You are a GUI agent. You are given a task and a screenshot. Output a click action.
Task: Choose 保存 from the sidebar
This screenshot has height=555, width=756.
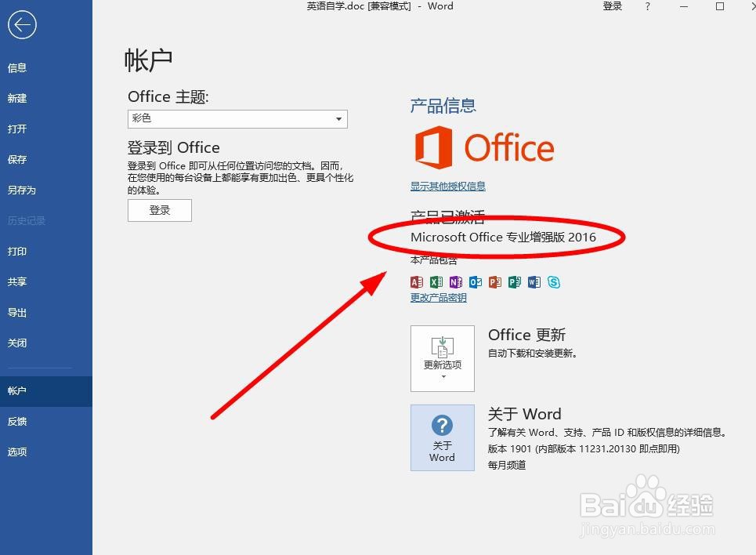[17, 160]
